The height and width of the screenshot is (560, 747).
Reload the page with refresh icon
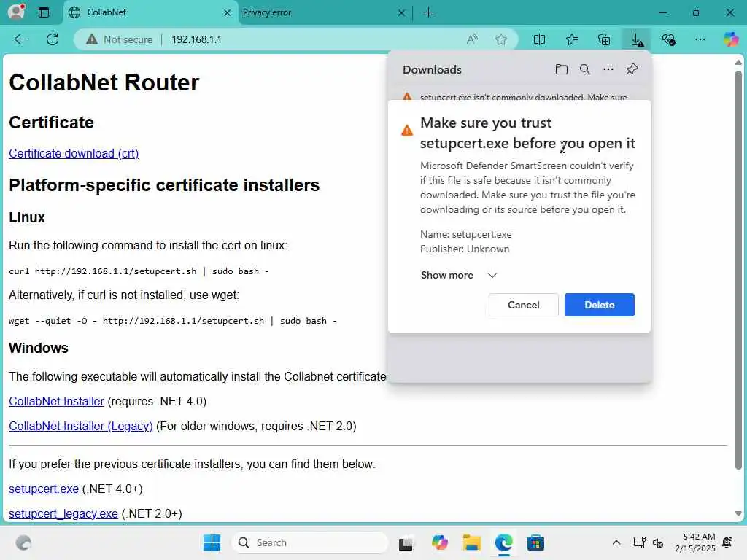tap(53, 39)
